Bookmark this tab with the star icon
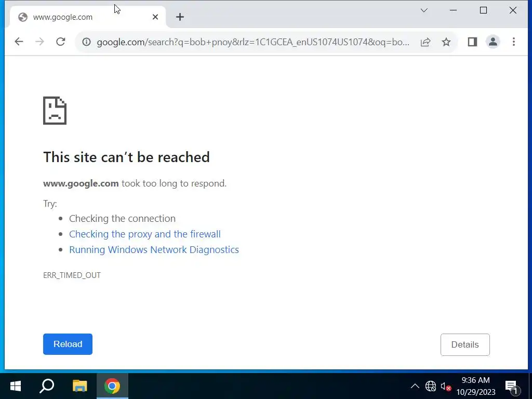The width and height of the screenshot is (532, 399). pyautogui.click(x=446, y=42)
